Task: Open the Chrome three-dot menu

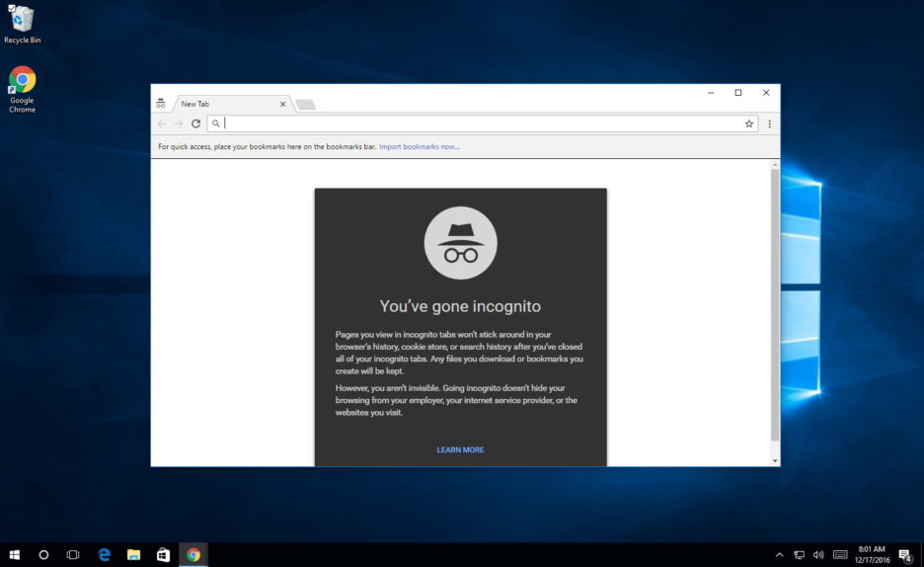Action: click(x=770, y=123)
